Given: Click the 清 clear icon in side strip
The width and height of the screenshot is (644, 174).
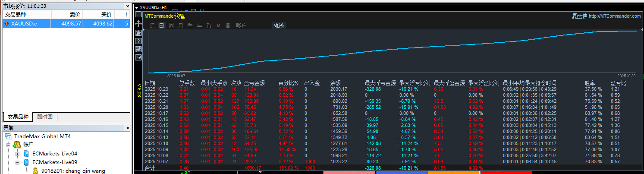Looking at the screenshot, I should tap(138, 32).
